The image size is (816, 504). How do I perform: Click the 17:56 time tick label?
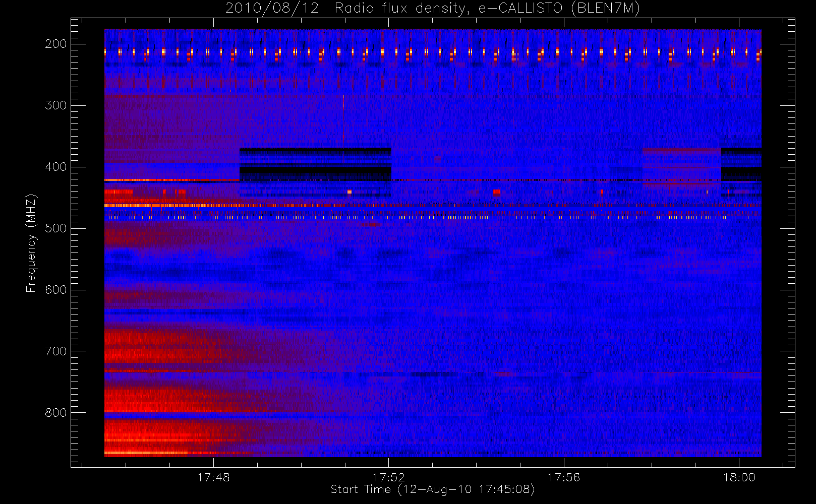click(564, 477)
